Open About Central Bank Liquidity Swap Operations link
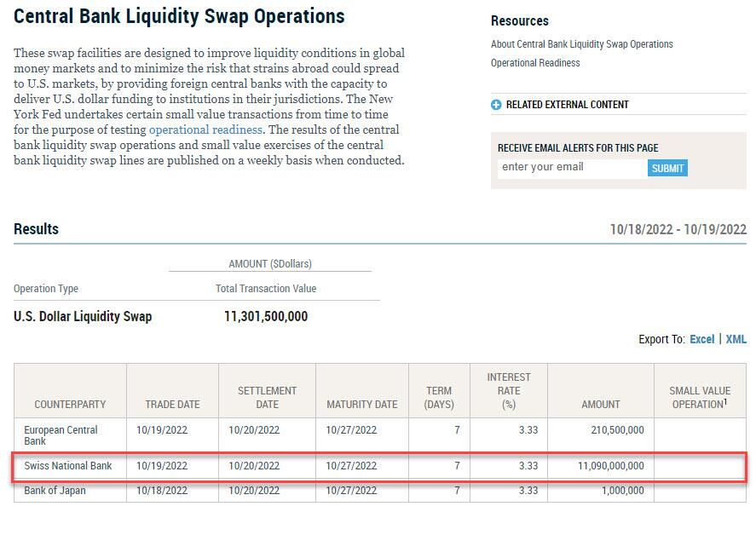The image size is (756, 535). (581, 44)
